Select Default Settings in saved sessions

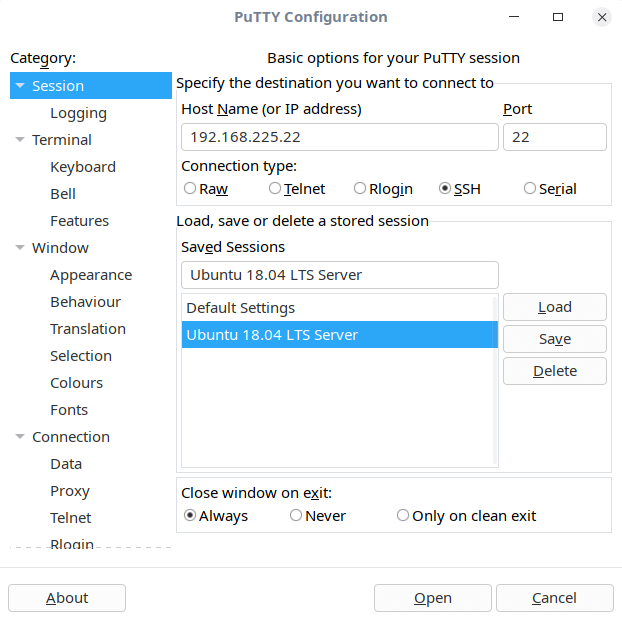240,308
